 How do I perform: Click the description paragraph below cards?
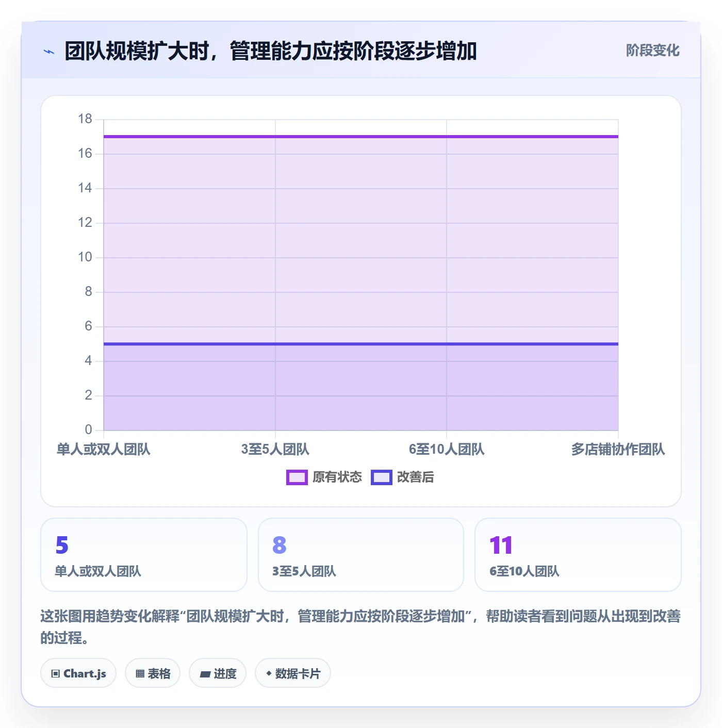[x=360, y=627]
